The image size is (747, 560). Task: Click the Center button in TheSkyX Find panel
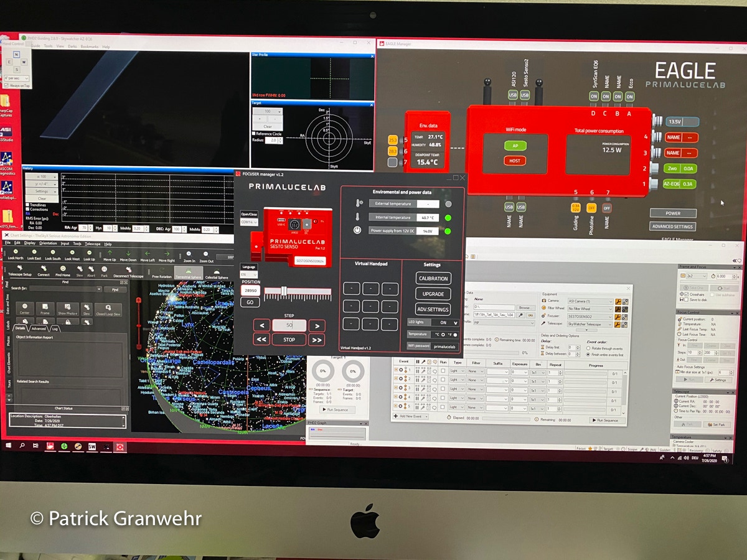25,309
